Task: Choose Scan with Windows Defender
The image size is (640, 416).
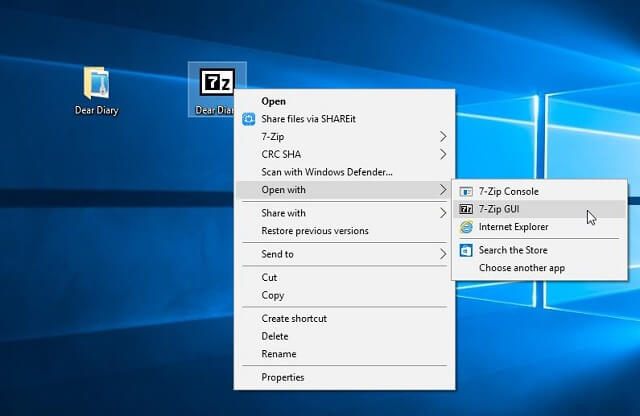Action: pos(344,172)
